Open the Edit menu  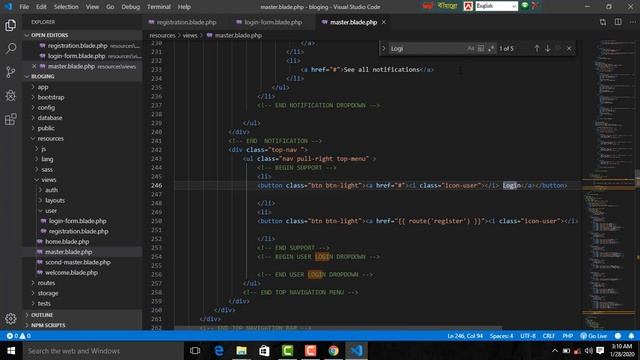pyautogui.click(x=41, y=7)
